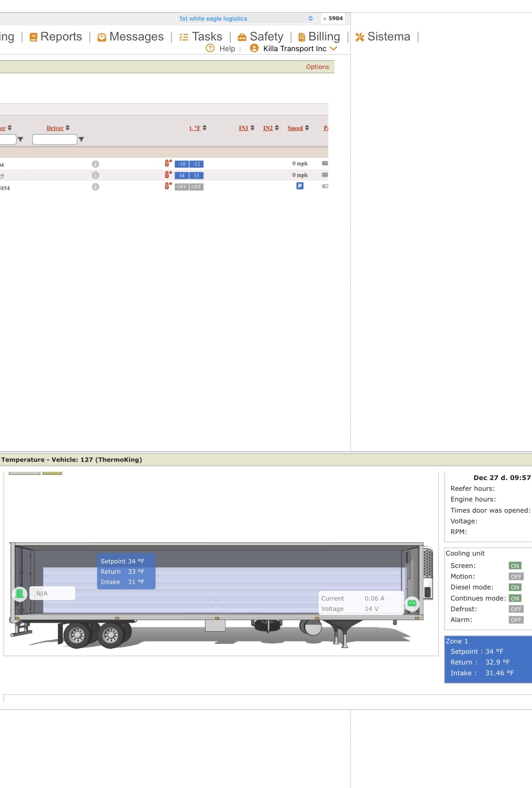Sort table by Speed column
532x788 pixels.
[x=295, y=128]
